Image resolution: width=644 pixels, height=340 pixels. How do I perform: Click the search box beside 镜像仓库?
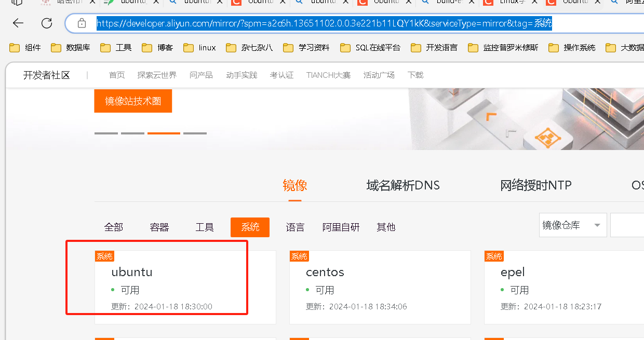coord(627,225)
